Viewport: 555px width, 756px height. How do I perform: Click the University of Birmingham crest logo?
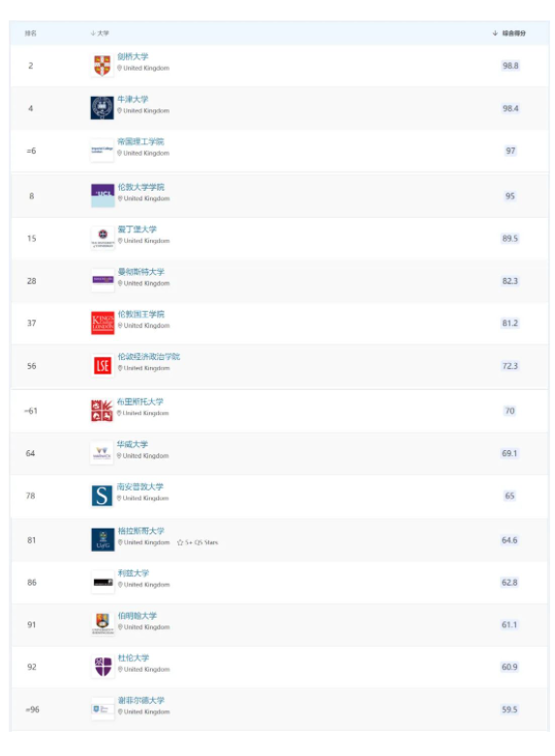click(103, 624)
